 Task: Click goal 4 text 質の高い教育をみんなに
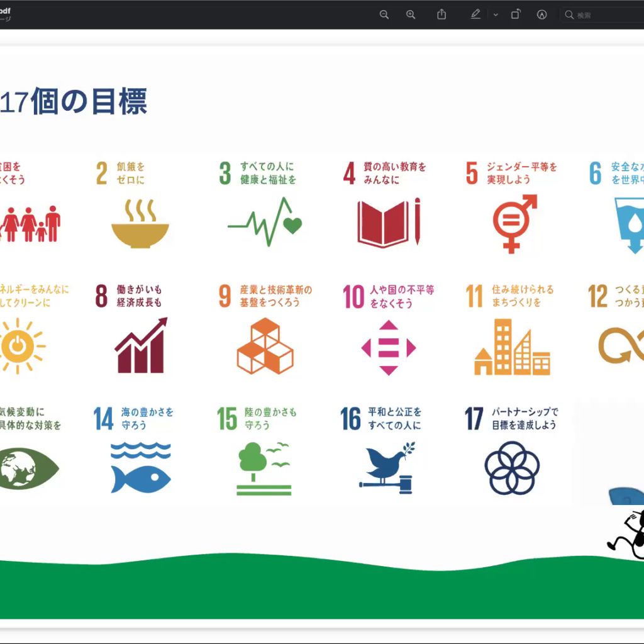[x=395, y=173]
